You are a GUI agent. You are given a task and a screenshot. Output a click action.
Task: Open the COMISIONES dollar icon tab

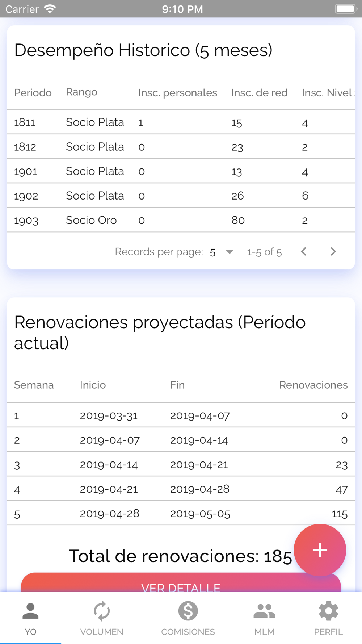pos(188,611)
